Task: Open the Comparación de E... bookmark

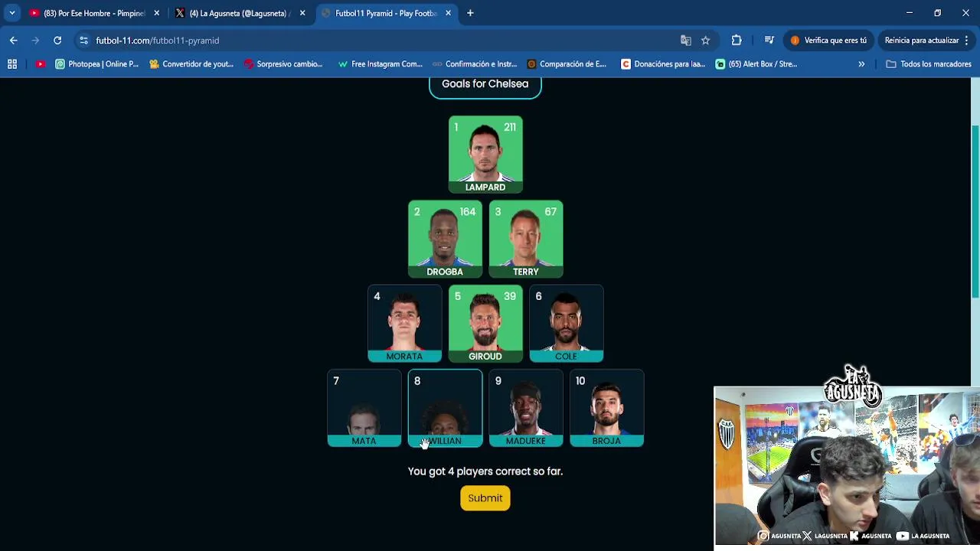Action: click(x=567, y=64)
